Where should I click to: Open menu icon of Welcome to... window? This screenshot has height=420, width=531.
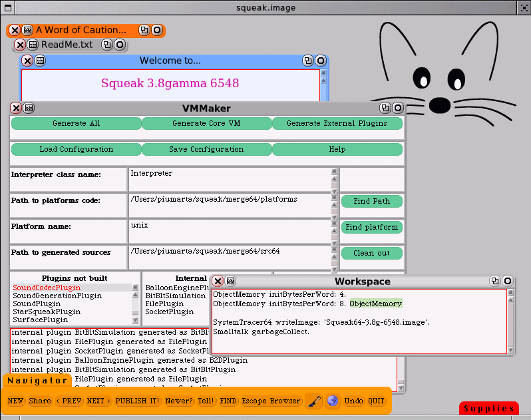[x=40, y=61]
